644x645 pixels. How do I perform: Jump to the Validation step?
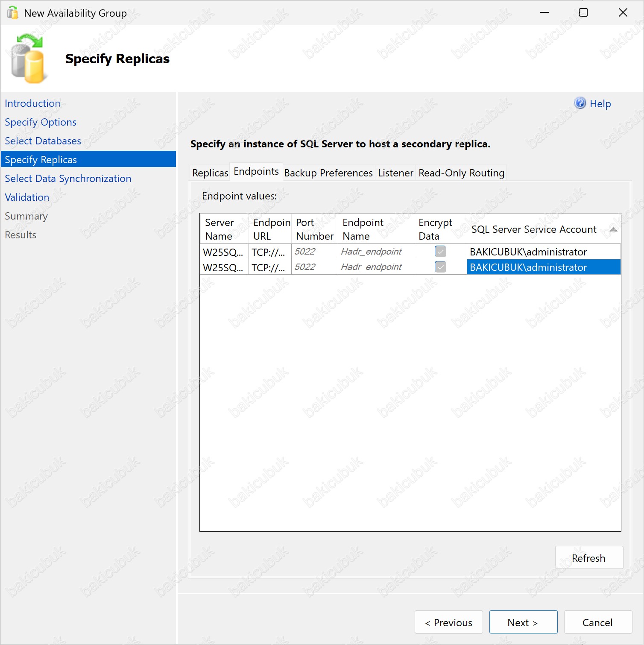point(27,197)
